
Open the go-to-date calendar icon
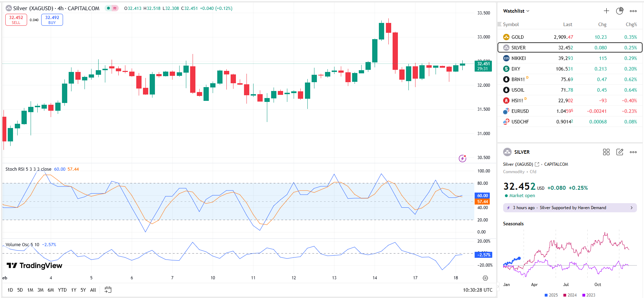pos(108,290)
